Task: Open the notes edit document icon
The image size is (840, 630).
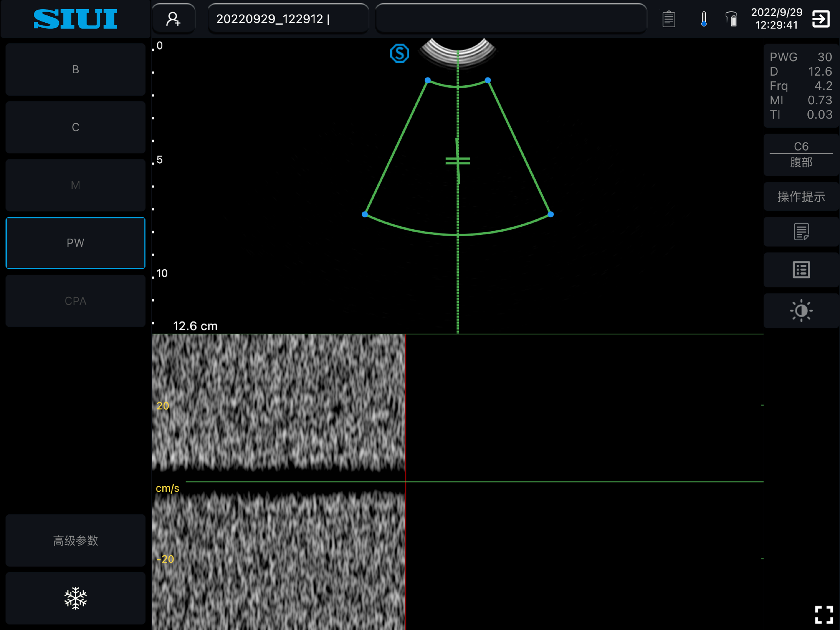Action: click(801, 231)
